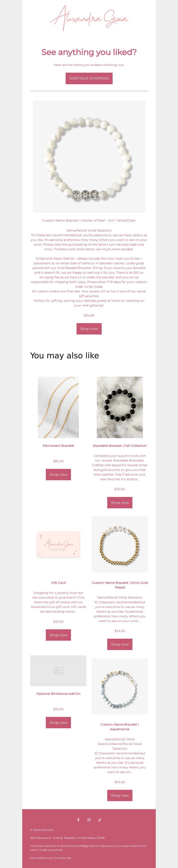Viewport: 178px width, 868px height.
Task: Click the Alexandra Gioia script logo
Action: [89, 18]
